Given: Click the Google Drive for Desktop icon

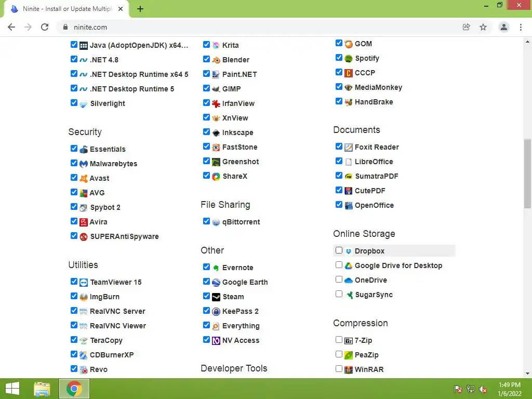Looking at the screenshot, I should [349, 266].
